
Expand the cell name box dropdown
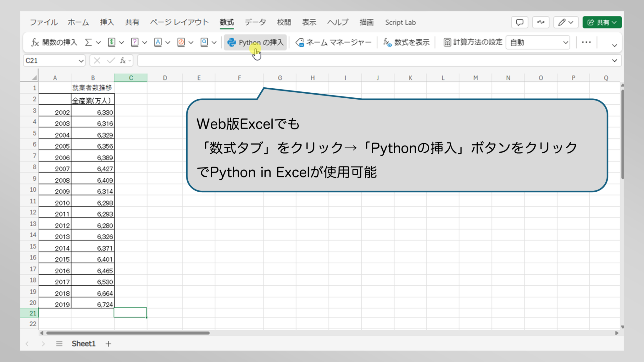tap(81, 60)
